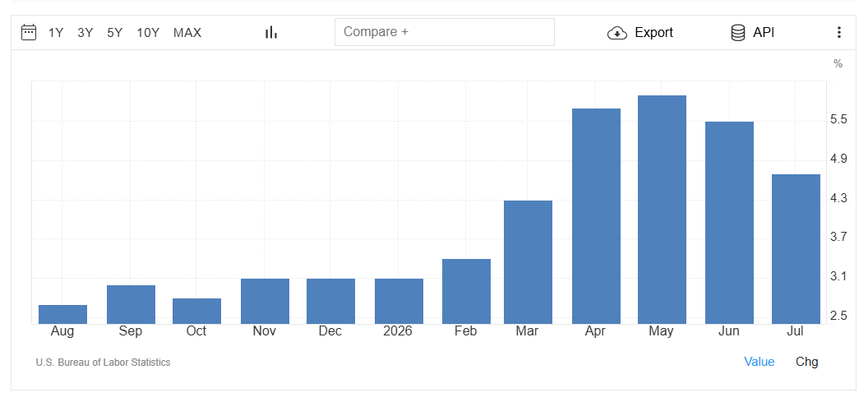Click the 2.5 y-axis label
Screen dimensions: 868x402
pyautogui.click(x=838, y=317)
